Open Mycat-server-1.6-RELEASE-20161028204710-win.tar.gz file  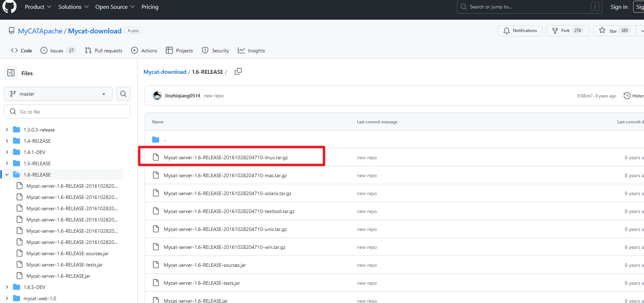pos(225,247)
